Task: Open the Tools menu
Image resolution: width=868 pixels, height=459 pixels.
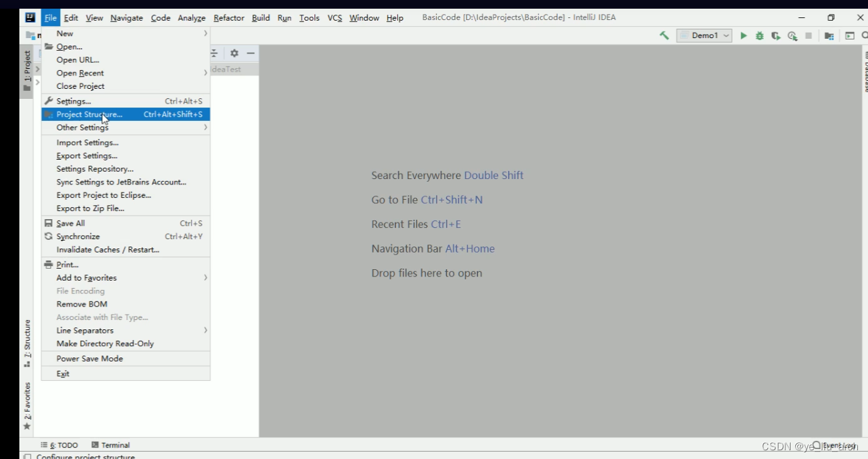Action: [309, 18]
